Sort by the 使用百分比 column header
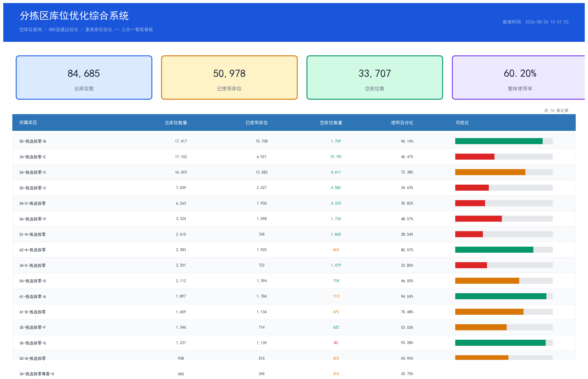The image size is (588, 379). [402, 122]
